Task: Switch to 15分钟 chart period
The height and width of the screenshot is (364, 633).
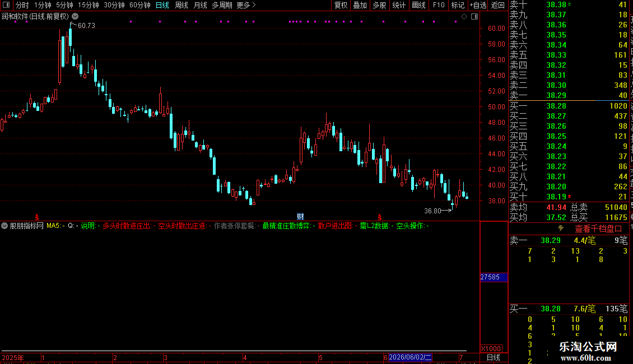Action: [x=89, y=5]
